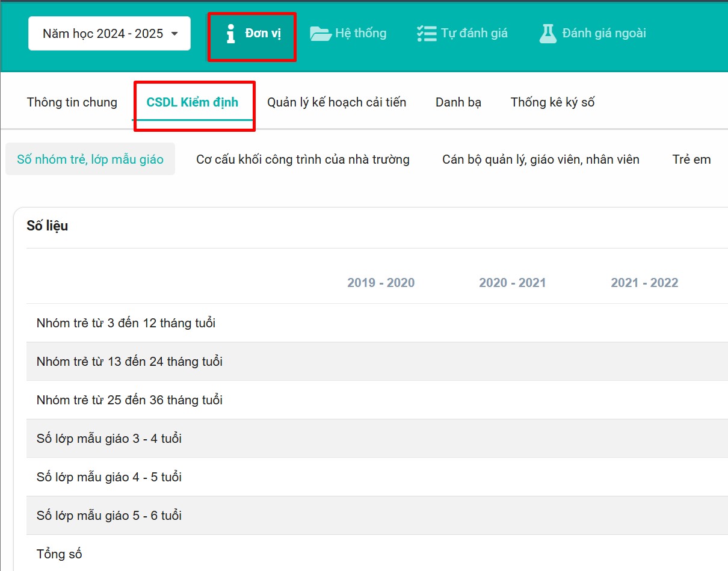728x571 pixels.
Task: Click the info icon beside Đơn vị
Action: (230, 34)
